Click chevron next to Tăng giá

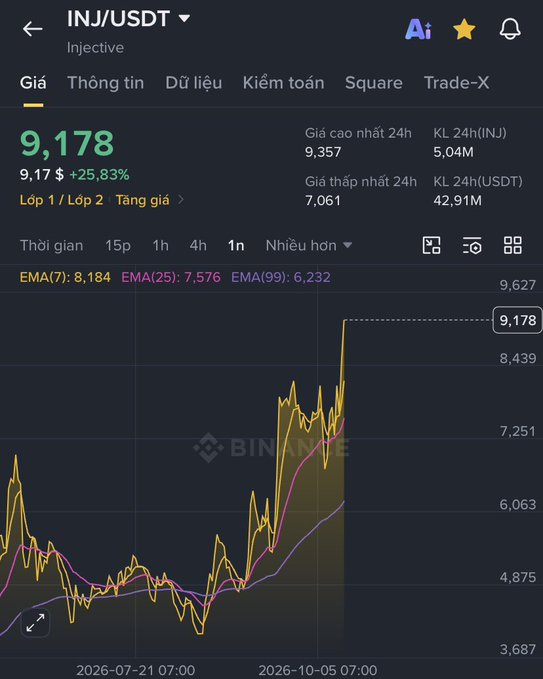click(181, 200)
